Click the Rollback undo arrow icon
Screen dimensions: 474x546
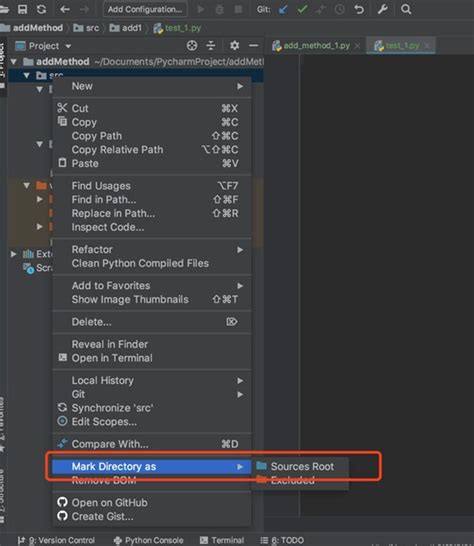coord(359,9)
